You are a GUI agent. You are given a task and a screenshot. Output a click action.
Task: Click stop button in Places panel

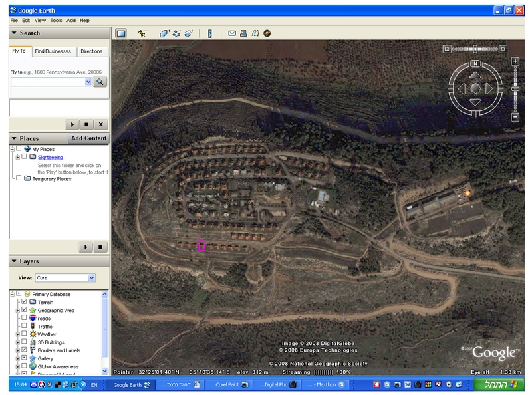click(100, 247)
